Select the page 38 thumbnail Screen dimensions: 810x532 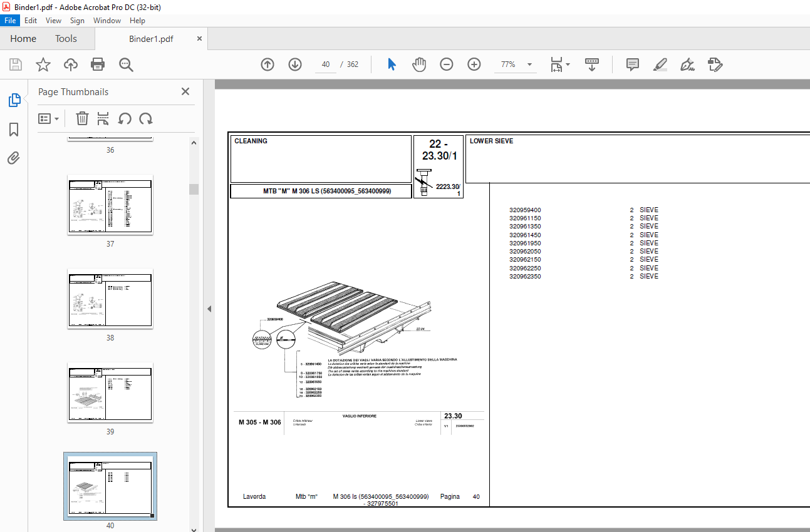110,299
